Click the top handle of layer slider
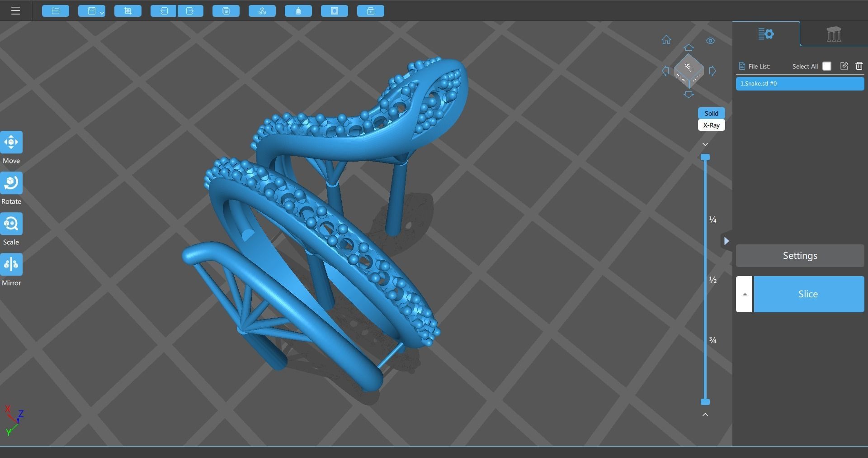This screenshot has height=458, width=868. 705,157
